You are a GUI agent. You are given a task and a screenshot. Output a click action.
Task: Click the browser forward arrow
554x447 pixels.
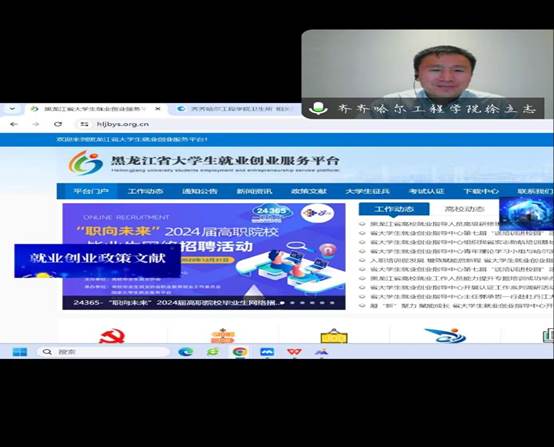click(36, 124)
